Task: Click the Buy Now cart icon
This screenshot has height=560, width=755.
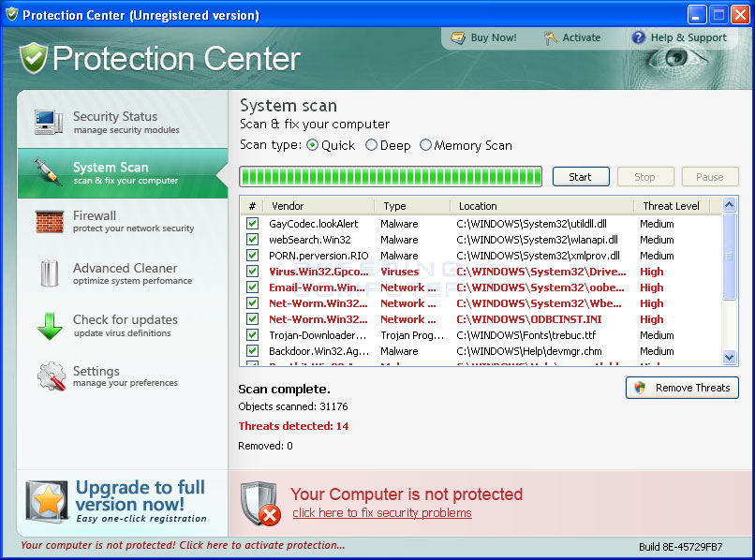Action: point(458,37)
